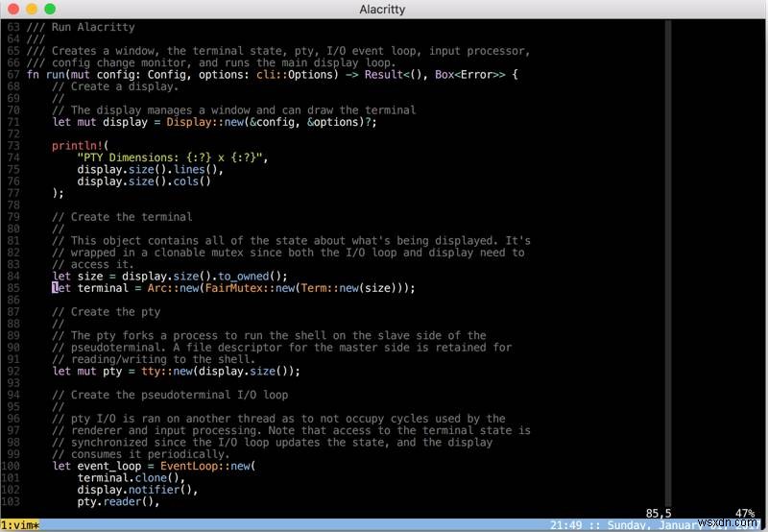Screen dimensions: 768x532
Task: Click 'display.size().cols()' on line 76
Action: 144,181
